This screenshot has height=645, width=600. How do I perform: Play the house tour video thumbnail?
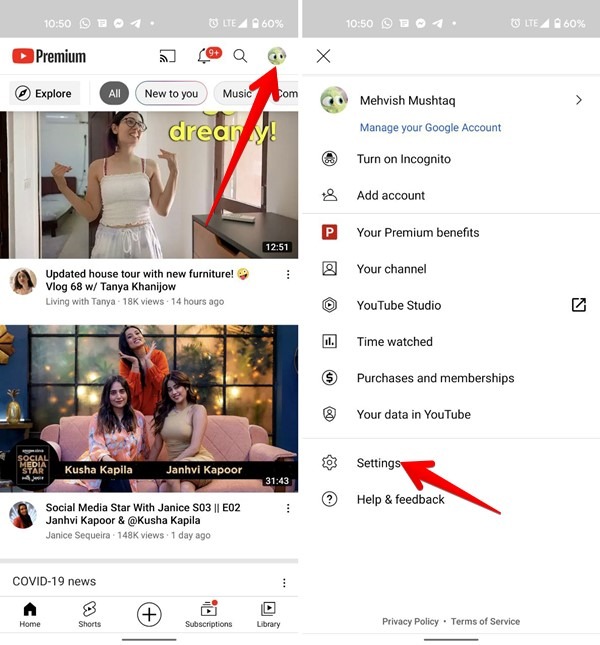coord(149,185)
